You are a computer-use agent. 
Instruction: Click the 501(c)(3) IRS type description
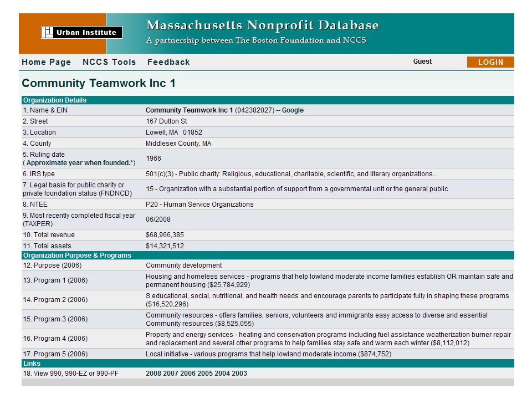coord(292,174)
